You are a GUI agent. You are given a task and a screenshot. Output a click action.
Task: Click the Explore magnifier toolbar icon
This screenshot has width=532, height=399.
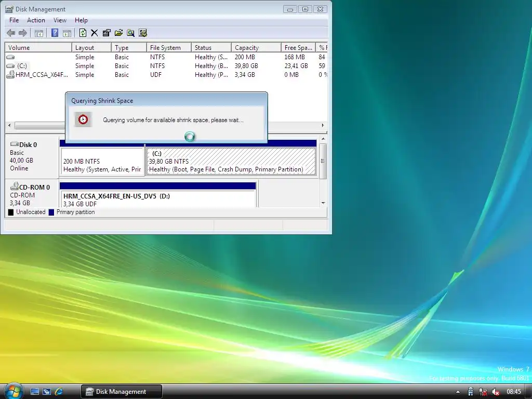point(130,33)
